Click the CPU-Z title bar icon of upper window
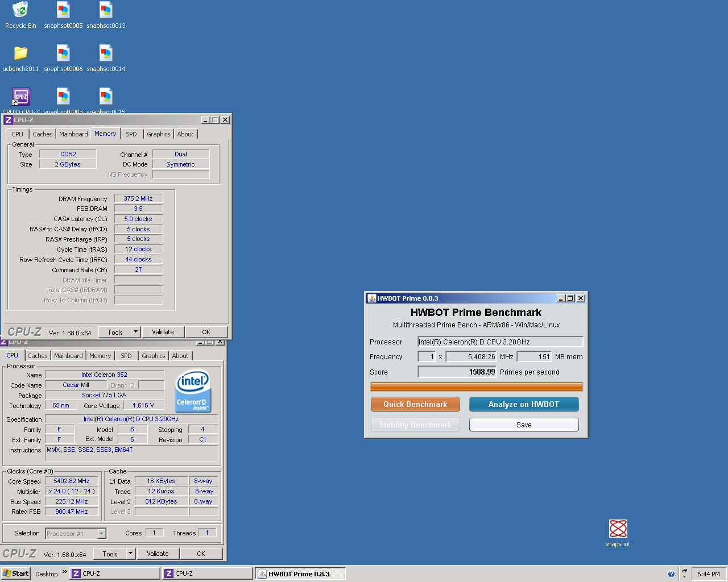Image resolution: width=728 pixels, height=582 pixels. [x=9, y=120]
